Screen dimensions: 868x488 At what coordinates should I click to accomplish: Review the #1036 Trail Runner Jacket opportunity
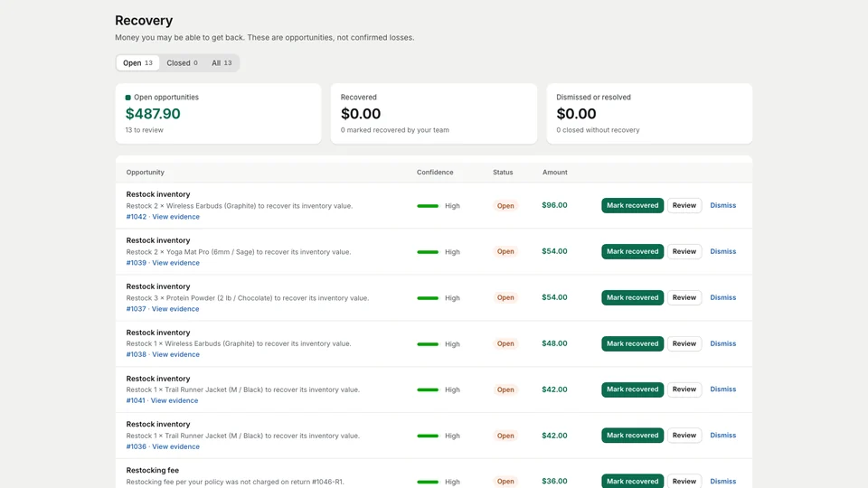(684, 436)
